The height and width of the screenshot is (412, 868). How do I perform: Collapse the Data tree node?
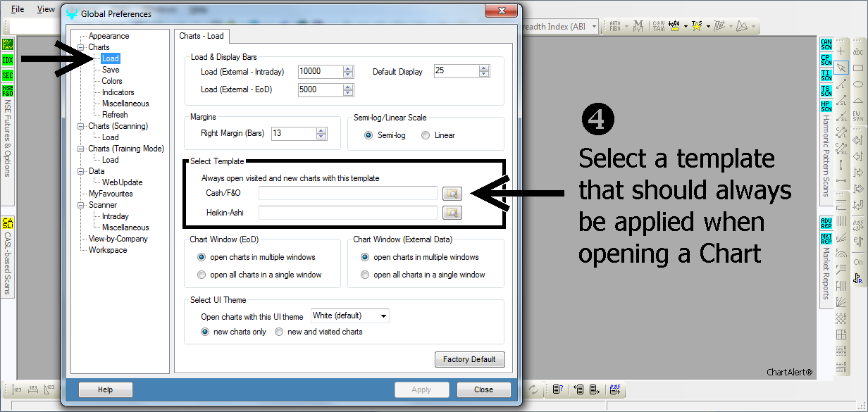[x=82, y=171]
